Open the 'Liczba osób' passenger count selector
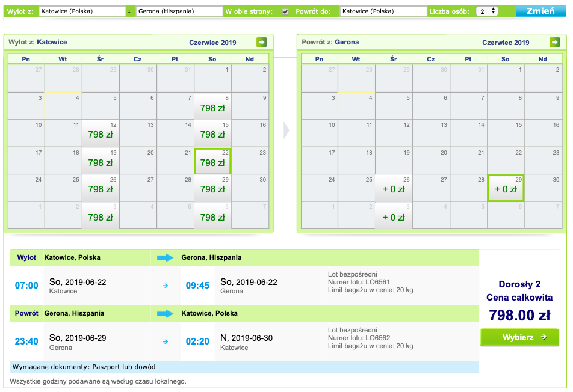 point(487,11)
